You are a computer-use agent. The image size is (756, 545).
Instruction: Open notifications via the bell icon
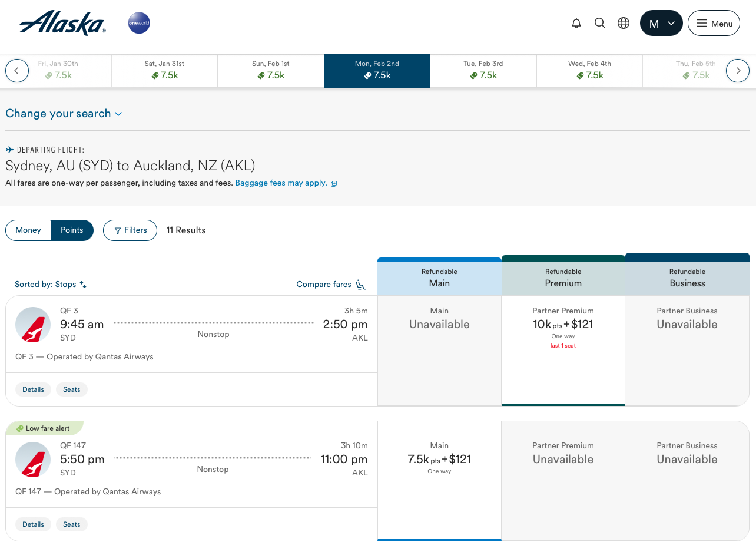tap(576, 22)
